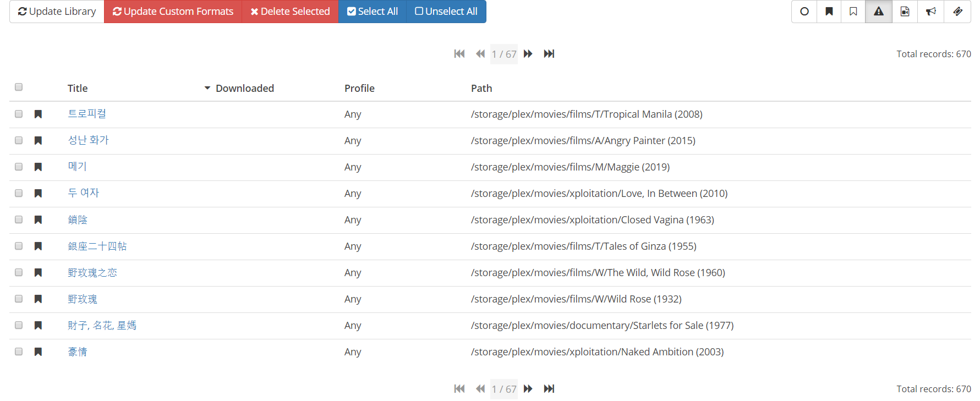Click the eraser filter icon

(x=957, y=12)
